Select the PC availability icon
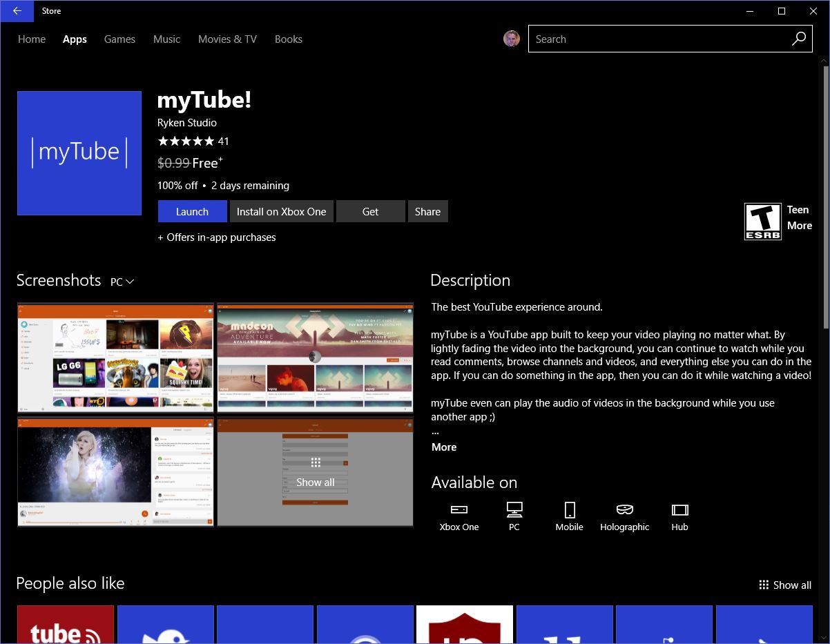Image resolution: width=830 pixels, height=644 pixels. (514, 509)
